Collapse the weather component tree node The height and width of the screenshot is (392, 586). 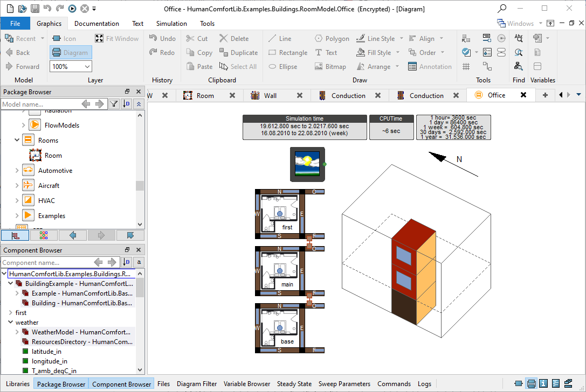[11, 322]
